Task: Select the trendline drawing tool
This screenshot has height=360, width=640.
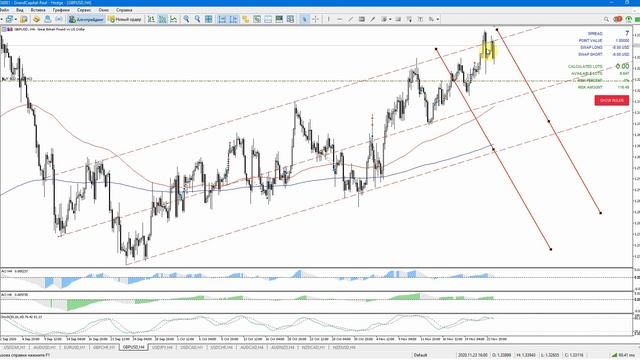Action: click(350, 19)
